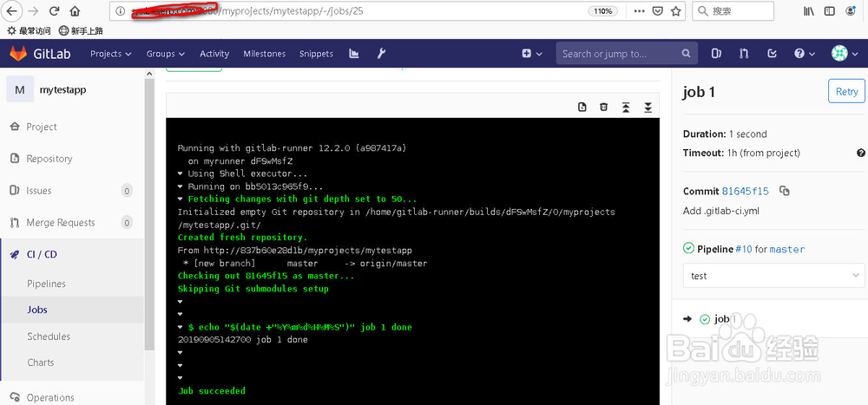Image resolution: width=868 pixels, height=405 pixels.
Task: Show site information icon in address bar
Action: [x=120, y=10]
